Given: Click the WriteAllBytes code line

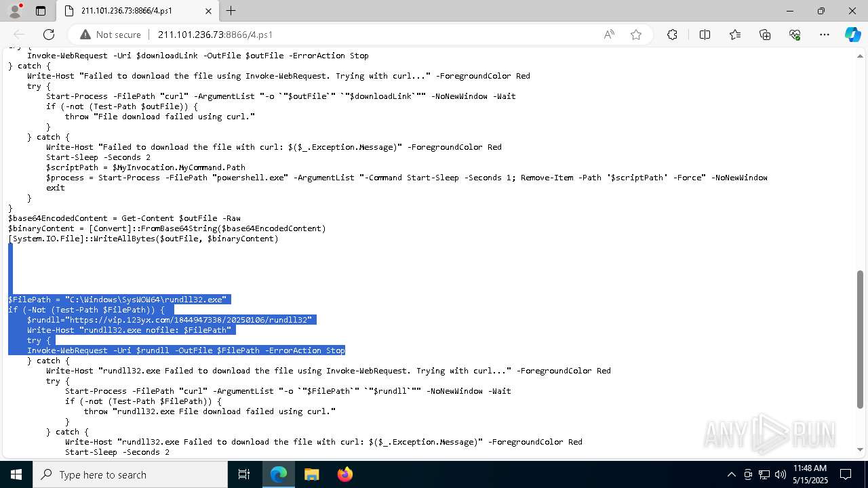Looking at the screenshot, I should click(x=143, y=239).
